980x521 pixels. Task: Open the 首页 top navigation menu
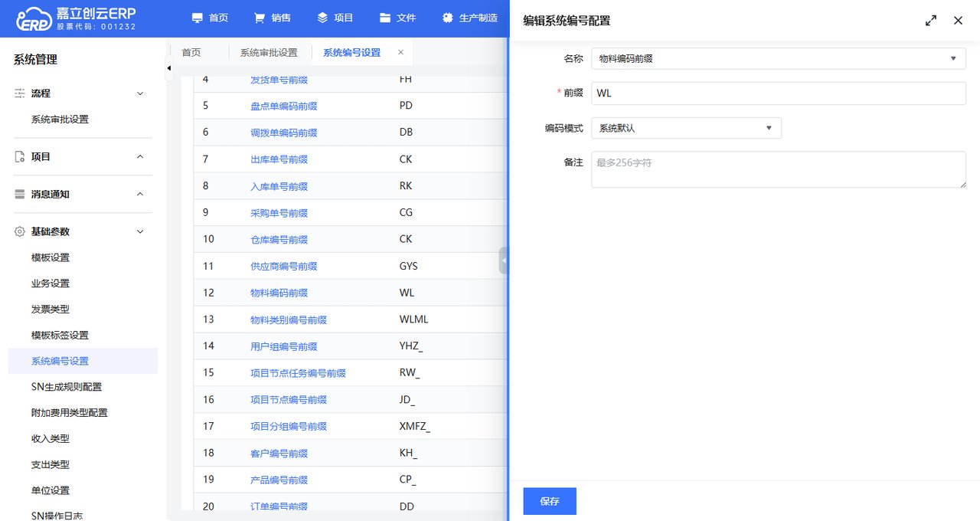[210, 18]
